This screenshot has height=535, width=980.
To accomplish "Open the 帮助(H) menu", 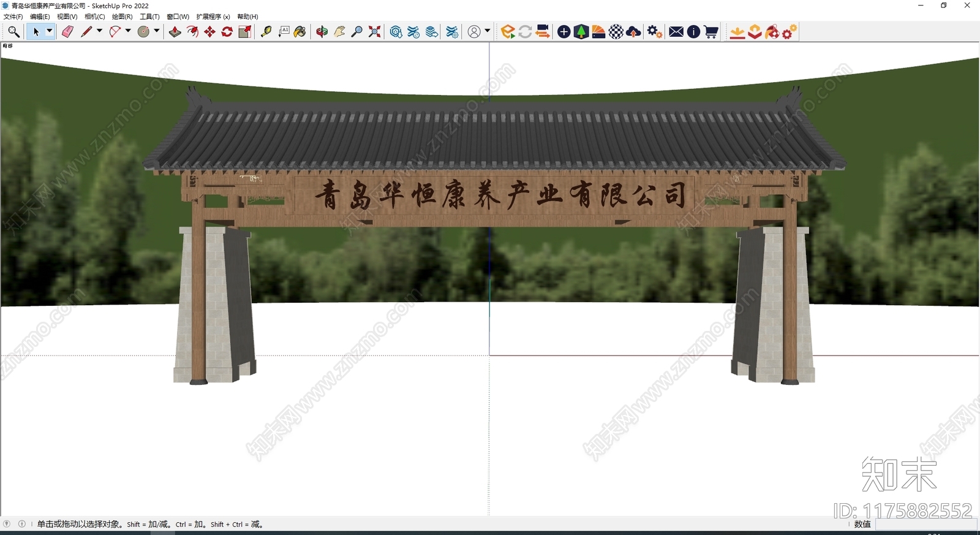I will pos(248,17).
